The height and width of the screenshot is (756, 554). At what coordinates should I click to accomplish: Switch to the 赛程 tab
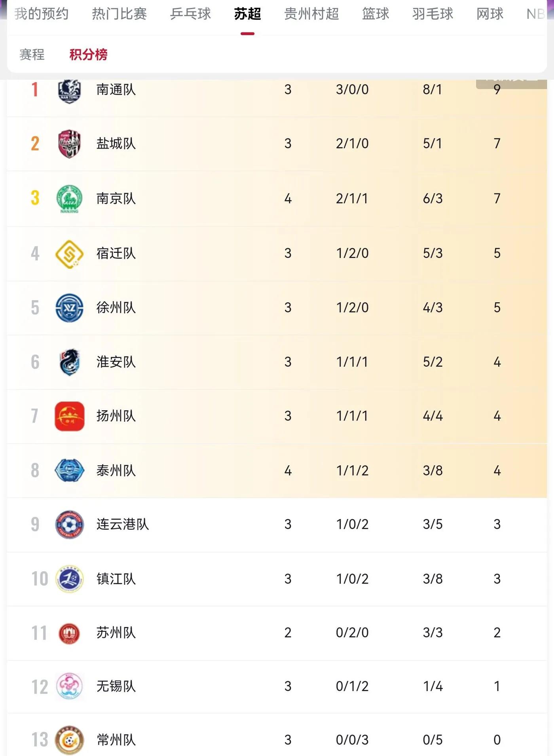tap(32, 55)
